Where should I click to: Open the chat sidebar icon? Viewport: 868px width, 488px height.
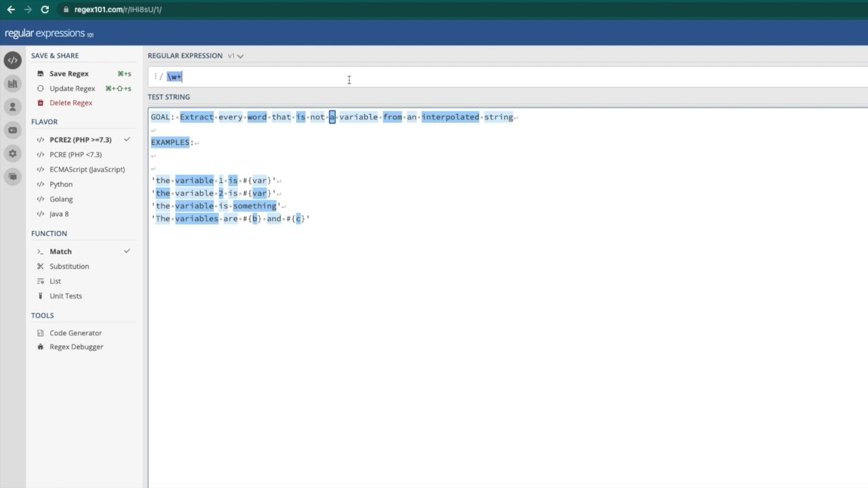pos(12,177)
